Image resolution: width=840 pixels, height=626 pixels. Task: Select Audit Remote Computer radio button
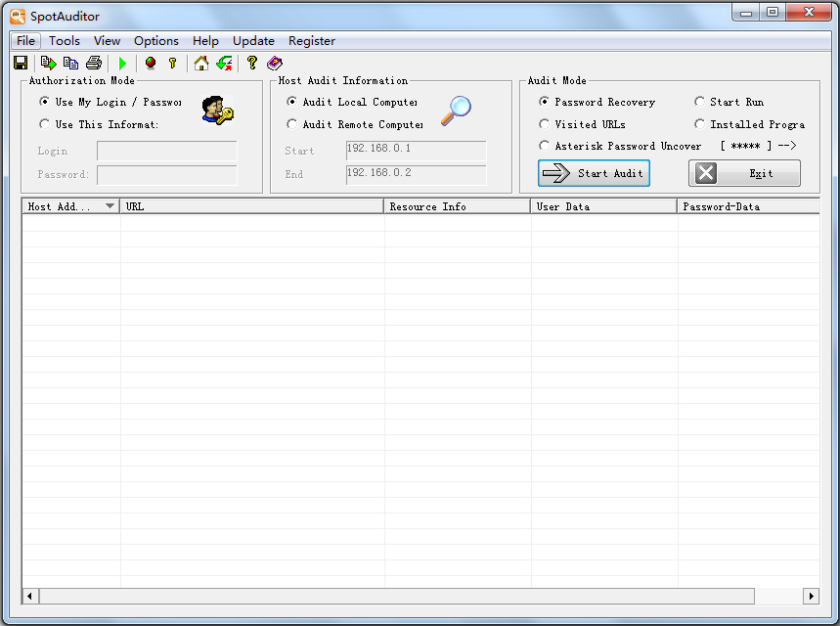pos(292,124)
